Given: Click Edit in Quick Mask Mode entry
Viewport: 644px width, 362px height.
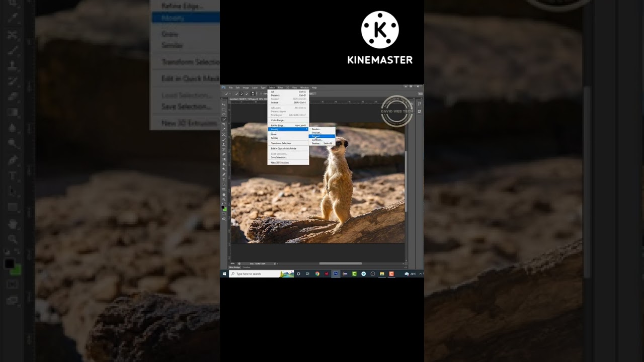Looking at the screenshot, I should [288, 148].
